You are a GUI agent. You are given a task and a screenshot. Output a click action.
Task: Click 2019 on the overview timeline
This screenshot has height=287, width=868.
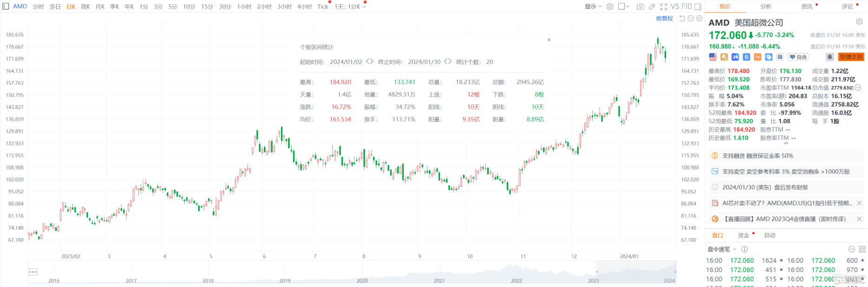pyautogui.click(x=285, y=280)
